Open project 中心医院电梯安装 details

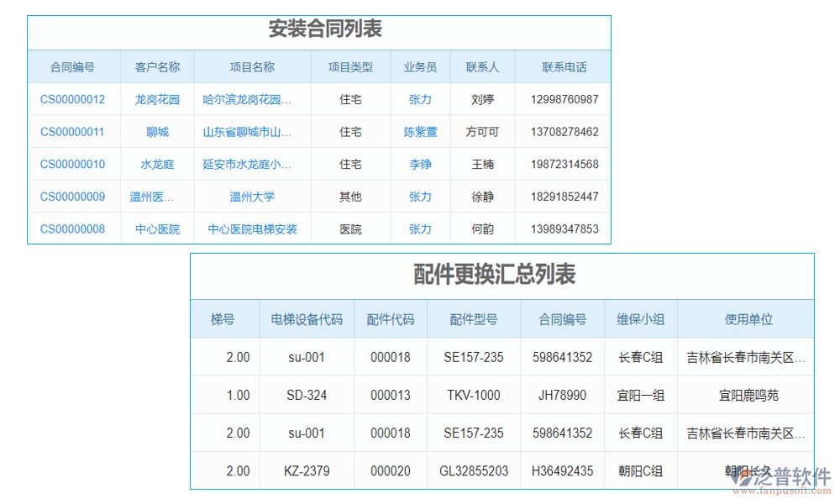click(x=252, y=228)
